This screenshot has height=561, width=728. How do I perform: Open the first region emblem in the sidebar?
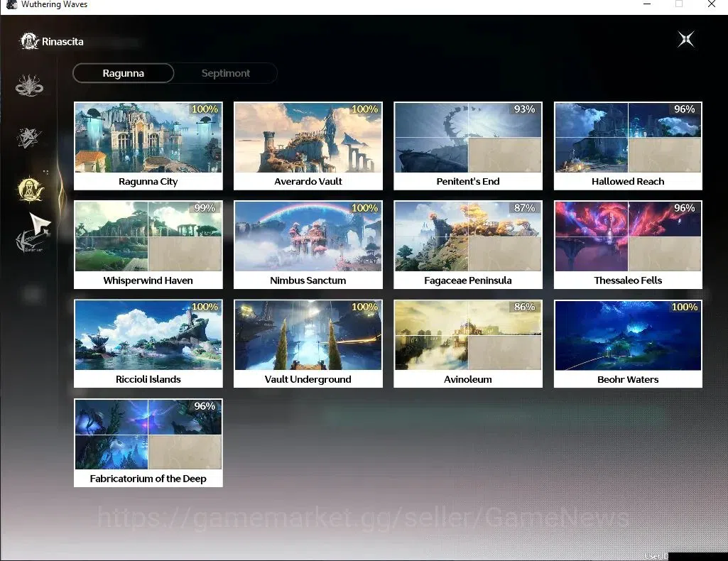click(x=29, y=86)
